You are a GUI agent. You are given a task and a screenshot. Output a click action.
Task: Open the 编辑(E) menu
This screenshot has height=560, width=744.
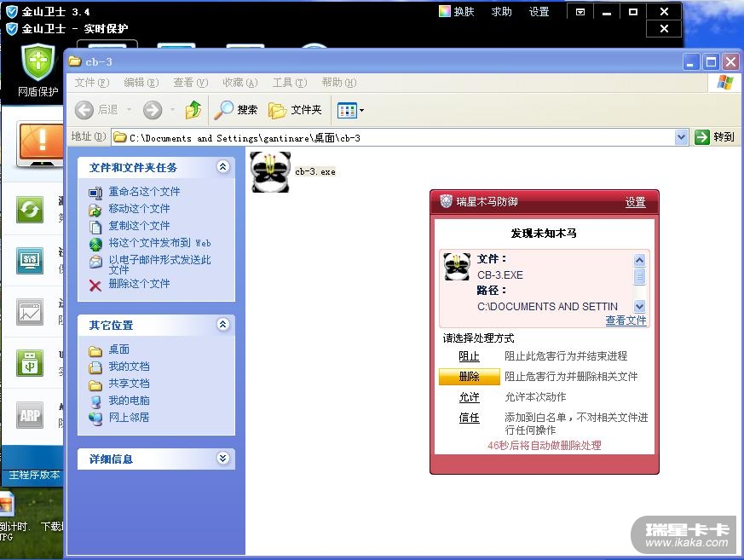pos(141,83)
